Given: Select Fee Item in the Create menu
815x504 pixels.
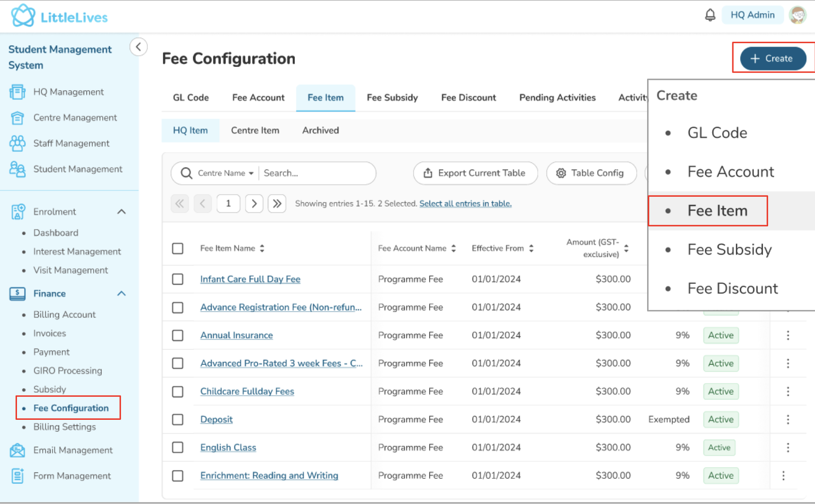Looking at the screenshot, I should (x=717, y=211).
